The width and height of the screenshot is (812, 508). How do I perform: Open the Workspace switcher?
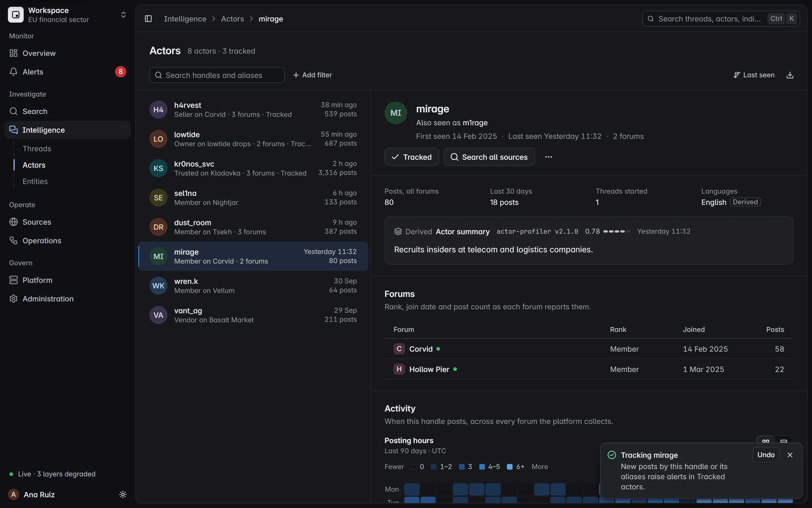point(67,15)
